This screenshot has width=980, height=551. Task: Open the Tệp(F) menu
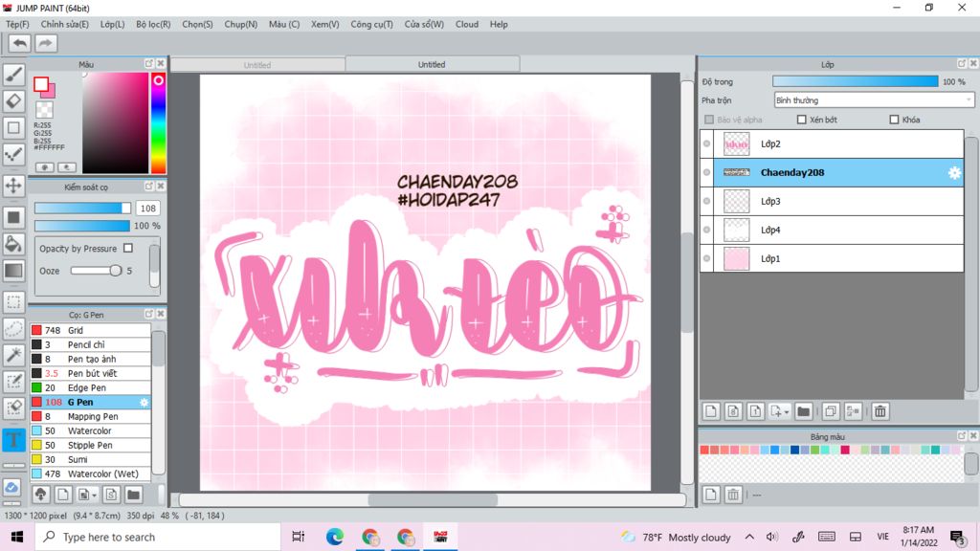coord(17,24)
